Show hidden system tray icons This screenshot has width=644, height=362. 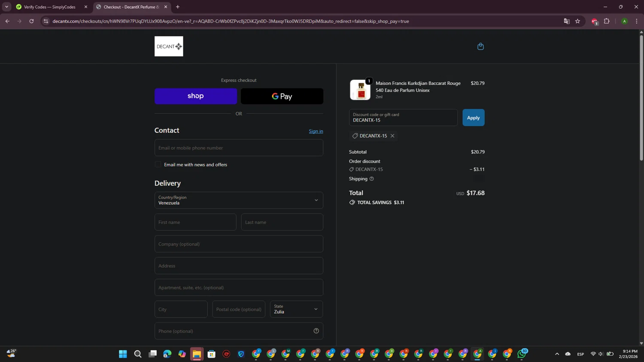coord(557,354)
